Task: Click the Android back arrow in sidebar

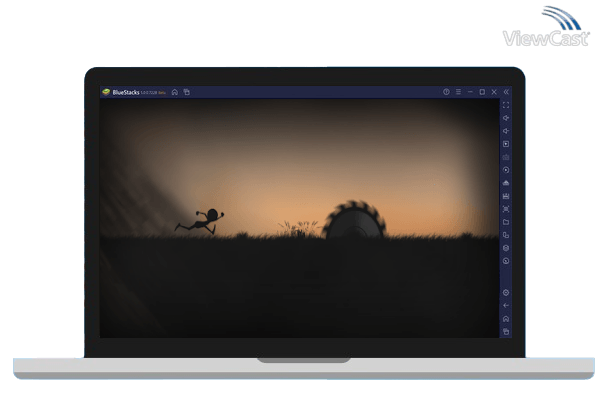Action: point(506,306)
